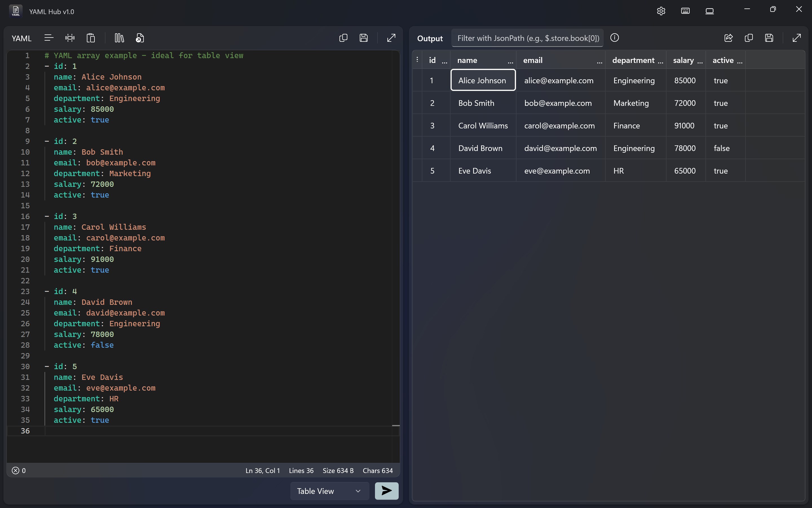Click the Lines 36 status entry
812x508 pixels.
pos(301,470)
